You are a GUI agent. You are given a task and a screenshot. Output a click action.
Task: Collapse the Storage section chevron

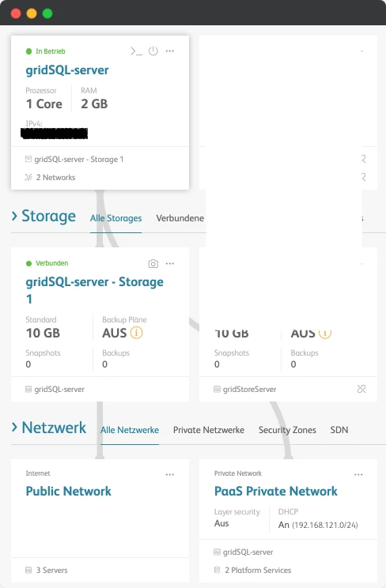click(14, 216)
